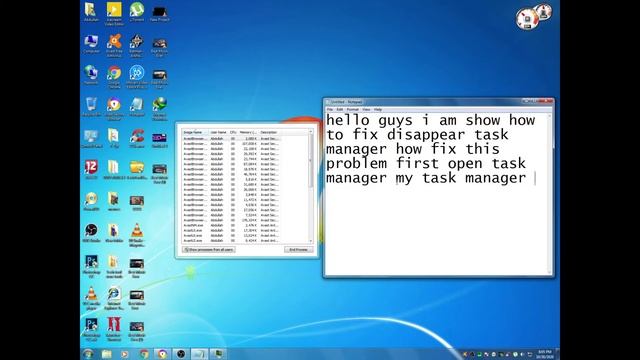Select last visible process row in Task Manager
640x360 pixels.
232,240
